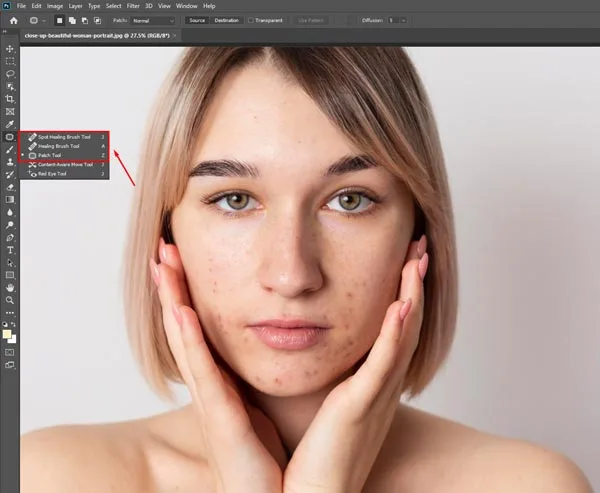The width and height of the screenshot is (600, 493).
Task: Select the Object Selection tool
Action: (10, 87)
